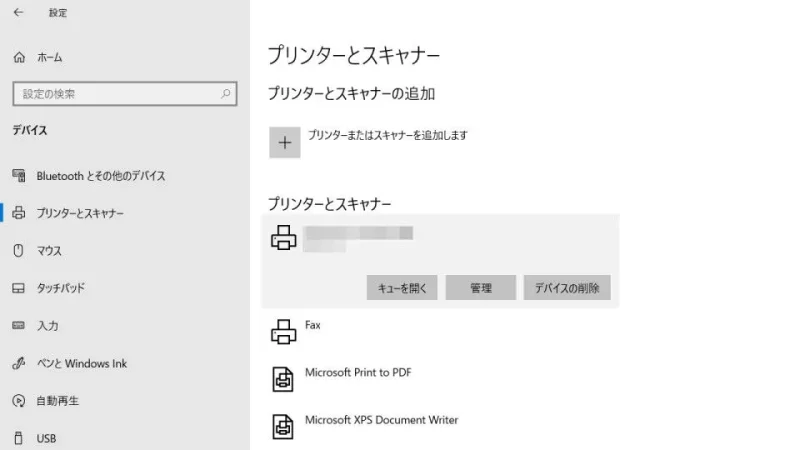Focus the 設定の検索 search field
The width and height of the screenshot is (800, 450).
pyautogui.click(x=115, y=94)
